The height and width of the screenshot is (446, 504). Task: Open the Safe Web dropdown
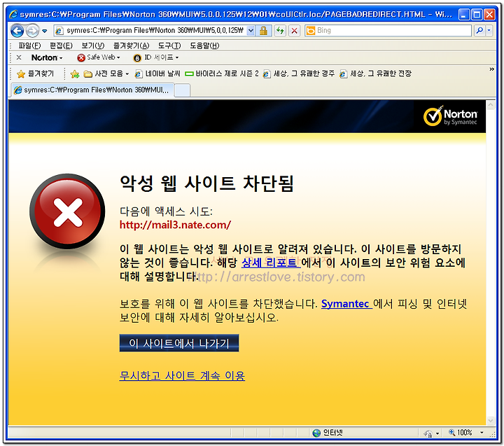tap(99, 57)
